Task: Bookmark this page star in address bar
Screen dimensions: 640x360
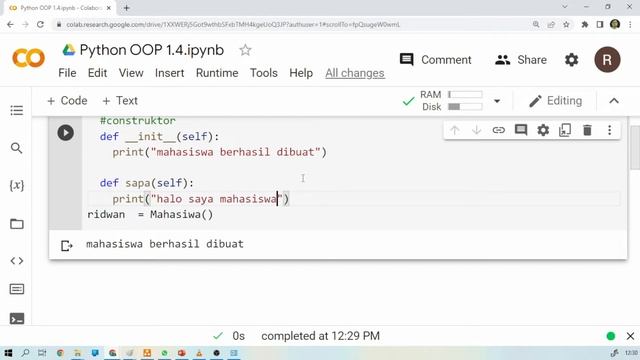Action: click(566, 24)
